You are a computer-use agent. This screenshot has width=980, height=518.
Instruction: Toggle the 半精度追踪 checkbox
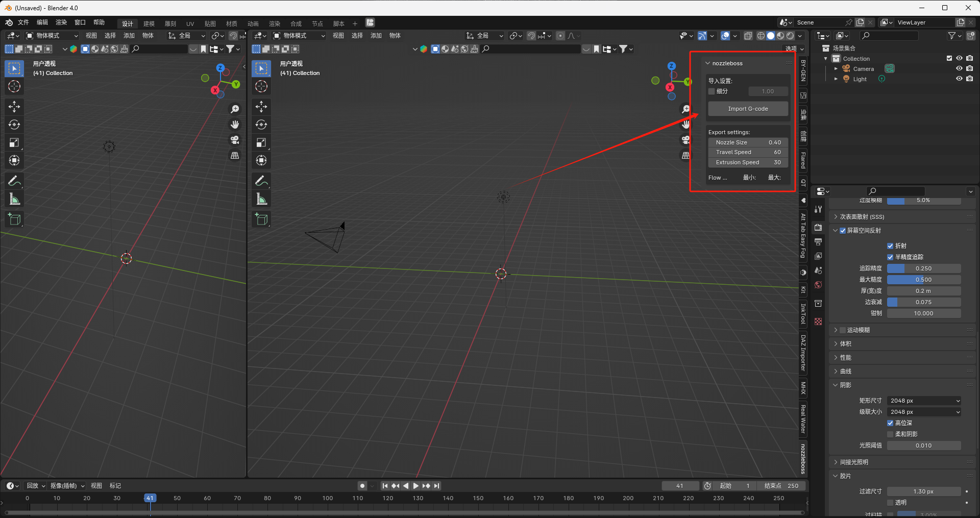(890, 257)
